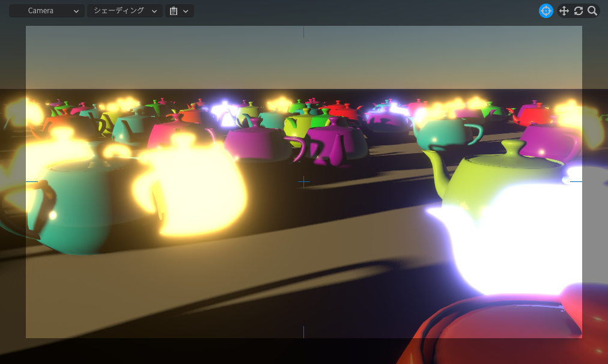Click the right edge camera frame marker

576,181
